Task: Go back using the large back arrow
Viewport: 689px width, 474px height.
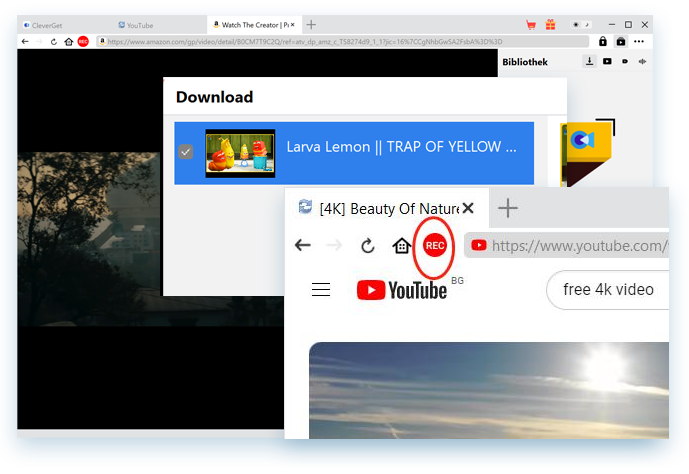Action: [303, 245]
